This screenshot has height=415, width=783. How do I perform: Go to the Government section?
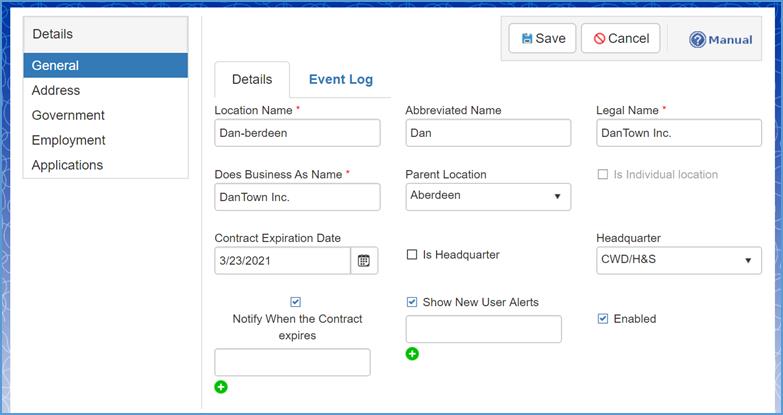click(68, 115)
